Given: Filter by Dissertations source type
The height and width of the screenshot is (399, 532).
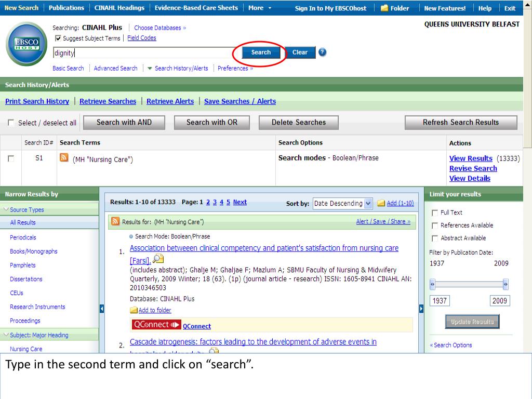Looking at the screenshot, I should click(26, 279).
